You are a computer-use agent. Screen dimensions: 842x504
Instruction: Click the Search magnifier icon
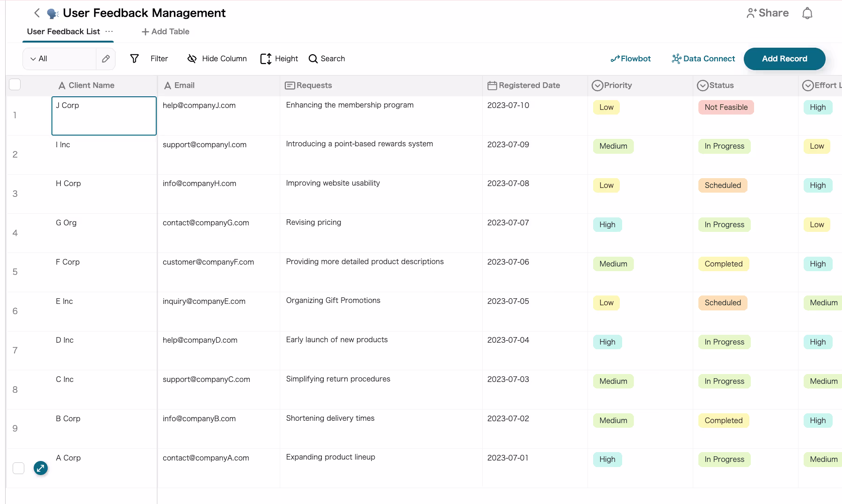pos(313,59)
